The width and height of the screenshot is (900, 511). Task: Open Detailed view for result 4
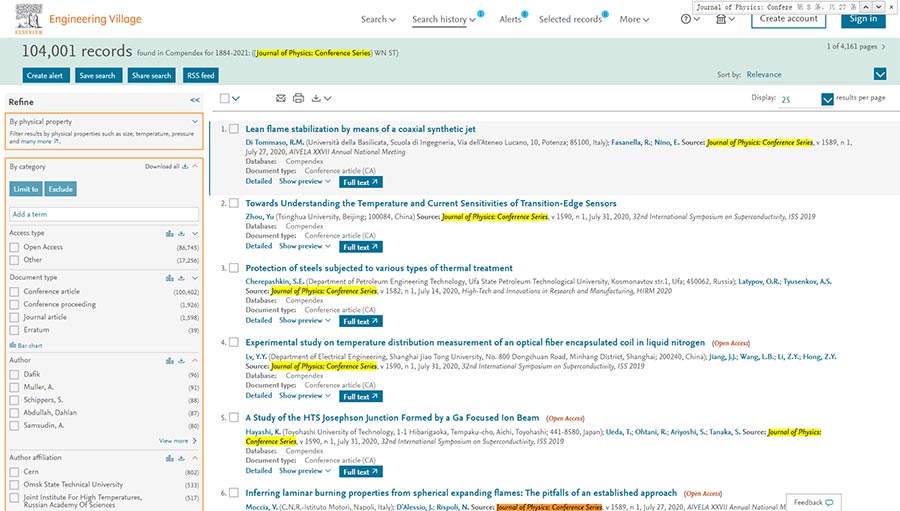259,396
